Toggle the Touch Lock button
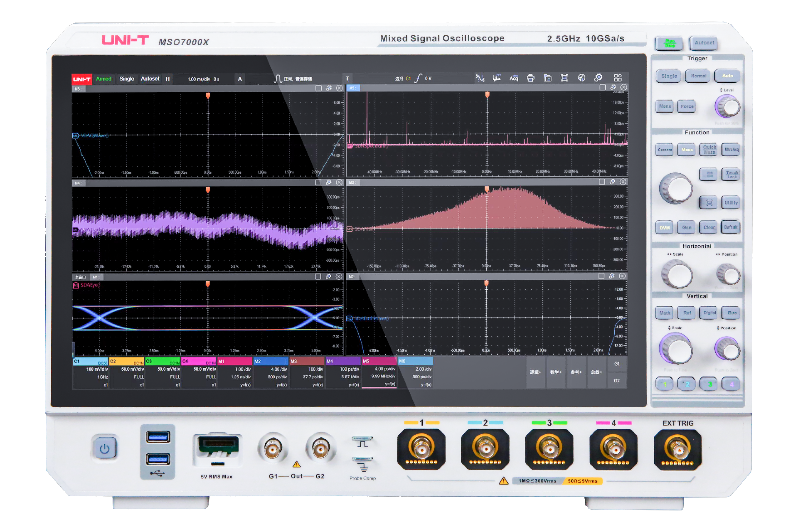 (731, 175)
